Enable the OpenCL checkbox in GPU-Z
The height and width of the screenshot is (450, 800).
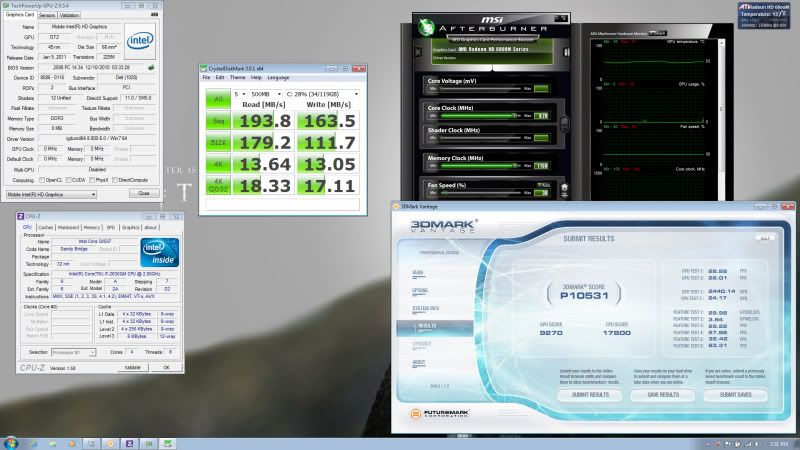pos(42,180)
